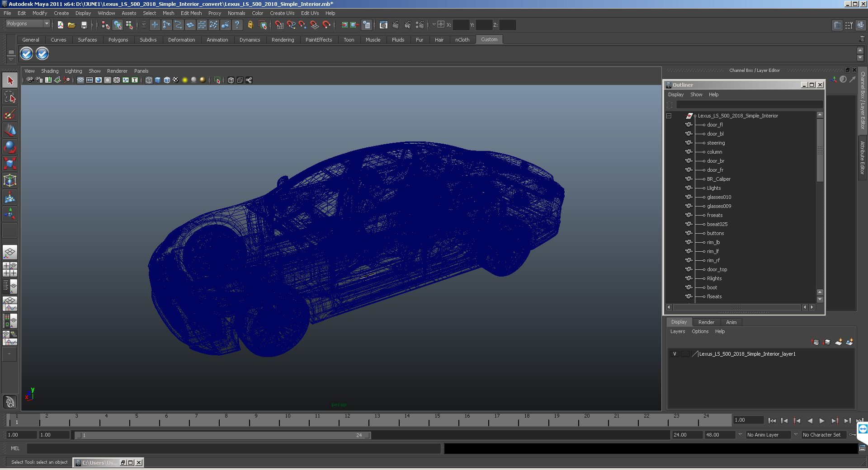Toggle film gate in viewport toolbar
Viewport: 868px width, 470px height.
pyautogui.click(x=89, y=80)
